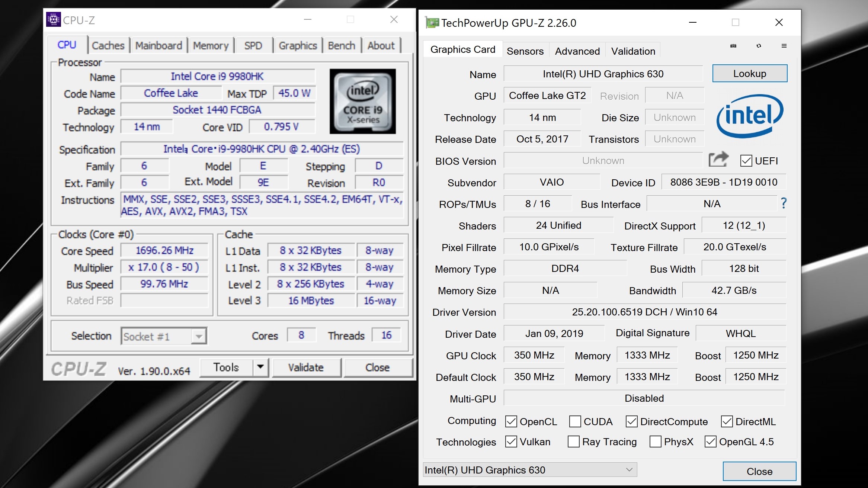Click the GPU Name field

coord(603,74)
